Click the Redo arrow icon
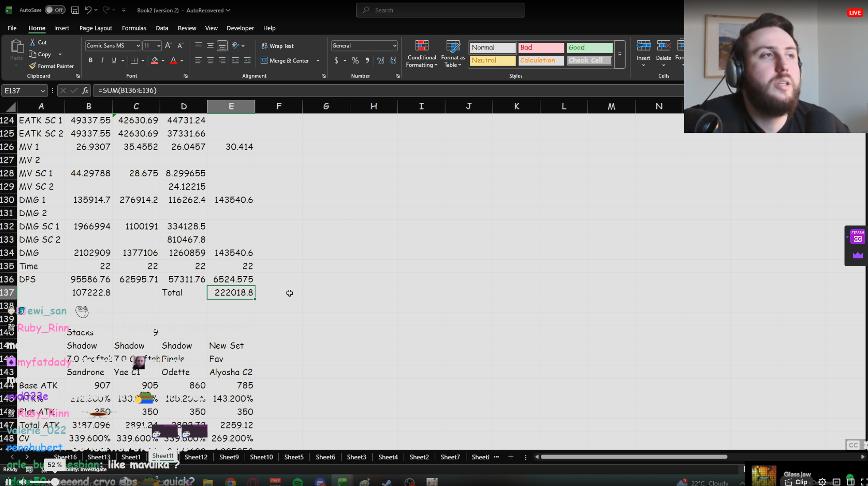 (x=106, y=10)
